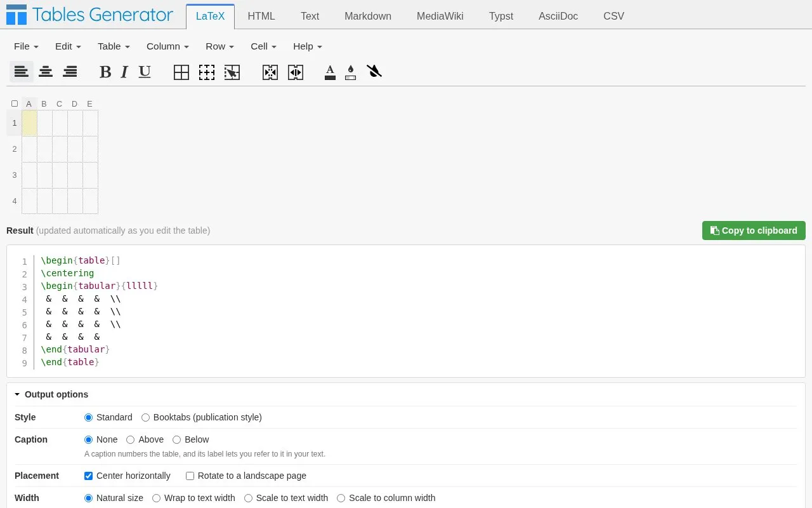Select Natural size width
The height and width of the screenshot is (508, 812).
coord(89,498)
